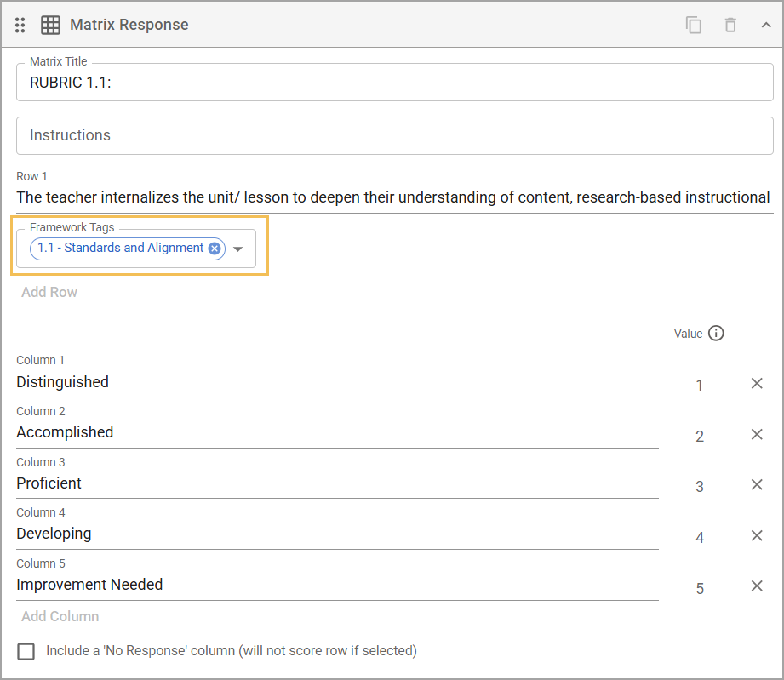Remove the Improvement Needed column
The width and height of the screenshot is (784, 680).
(757, 586)
